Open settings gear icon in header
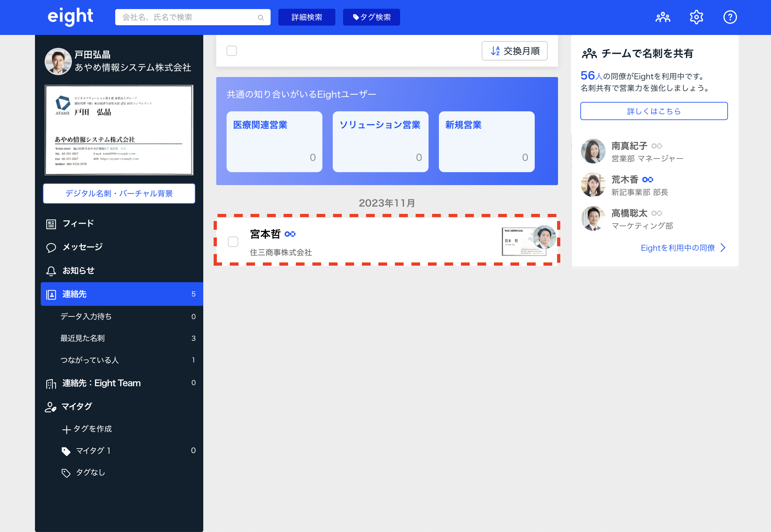The height and width of the screenshot is (532, 771). (x=696, y=17)
